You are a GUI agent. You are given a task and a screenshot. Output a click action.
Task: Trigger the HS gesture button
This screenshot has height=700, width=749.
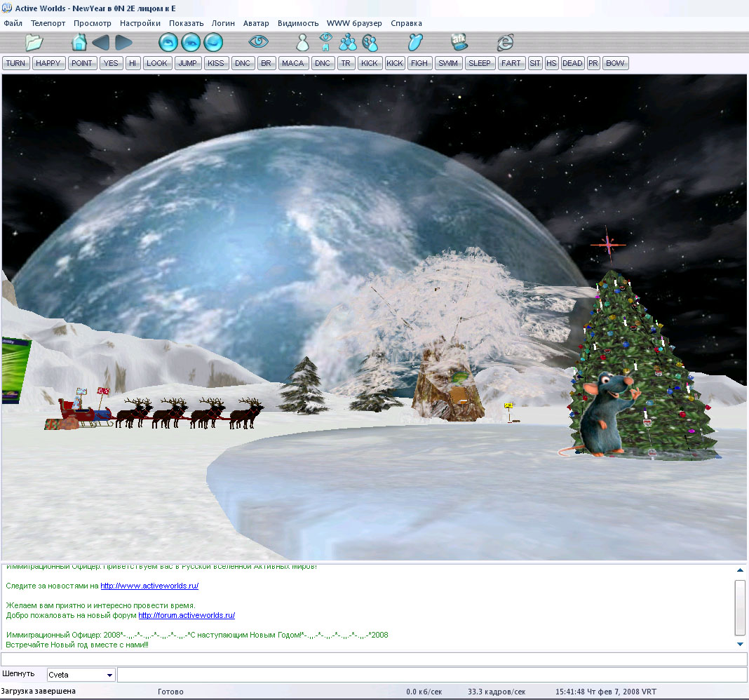coord(552,63)
